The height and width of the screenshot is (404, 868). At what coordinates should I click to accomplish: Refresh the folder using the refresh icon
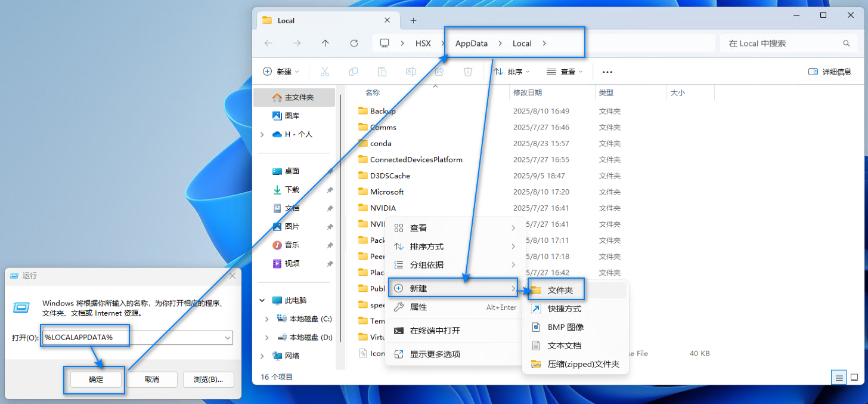[x=354, y=43]
